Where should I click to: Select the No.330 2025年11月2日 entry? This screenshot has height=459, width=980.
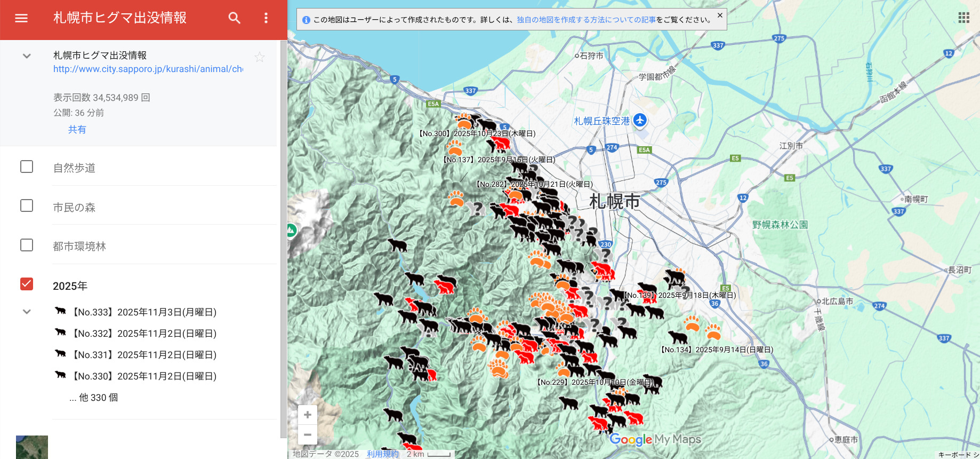144,376
